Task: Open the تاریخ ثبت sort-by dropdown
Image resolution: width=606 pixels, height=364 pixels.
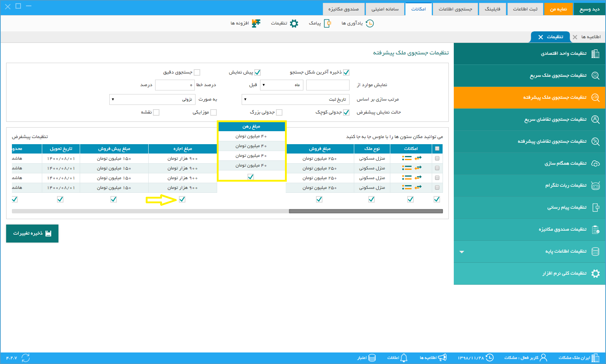Action: (x=295, y=99)
